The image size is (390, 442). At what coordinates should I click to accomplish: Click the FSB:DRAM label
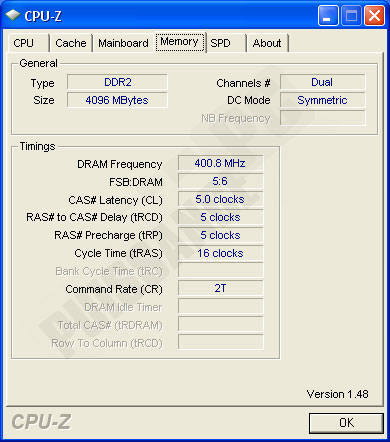point(136,182)
